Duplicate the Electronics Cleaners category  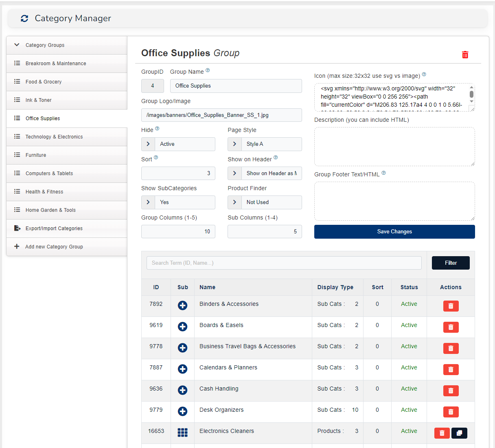[459, 433]
